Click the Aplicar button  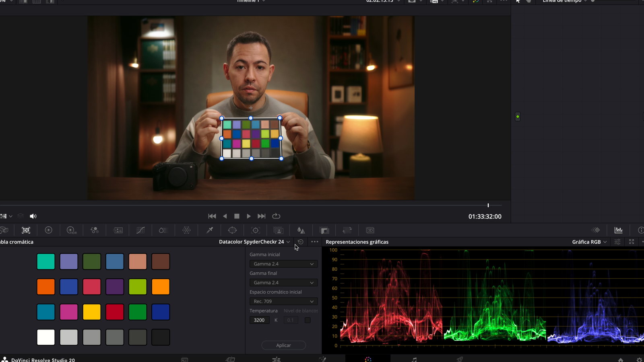click(283, 345)
